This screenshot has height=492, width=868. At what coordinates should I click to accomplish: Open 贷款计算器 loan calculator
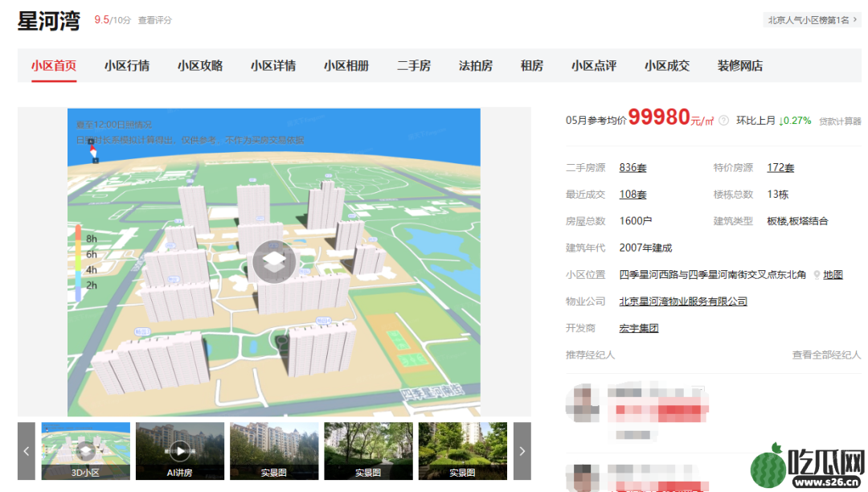[x=840, y=121]
